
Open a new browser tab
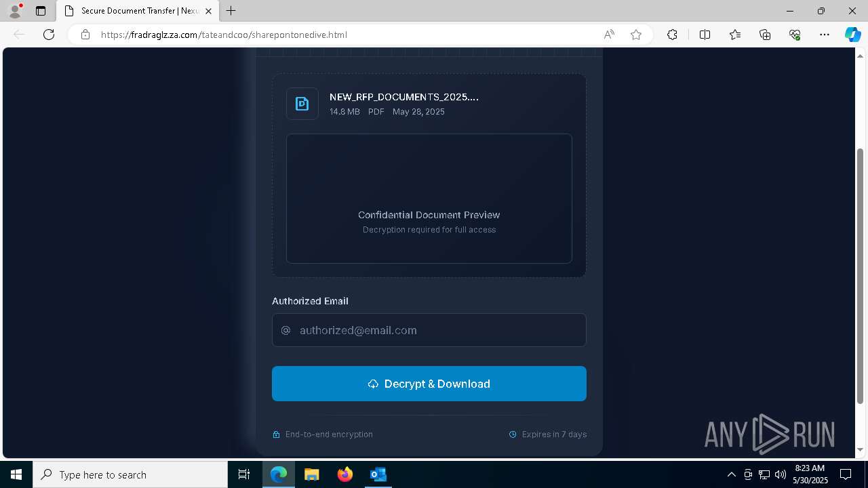pos(231,11)
